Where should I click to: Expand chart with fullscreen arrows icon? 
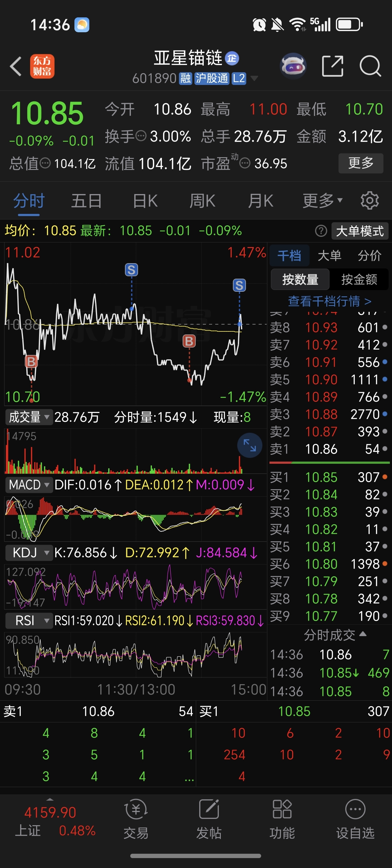[250, 446]
